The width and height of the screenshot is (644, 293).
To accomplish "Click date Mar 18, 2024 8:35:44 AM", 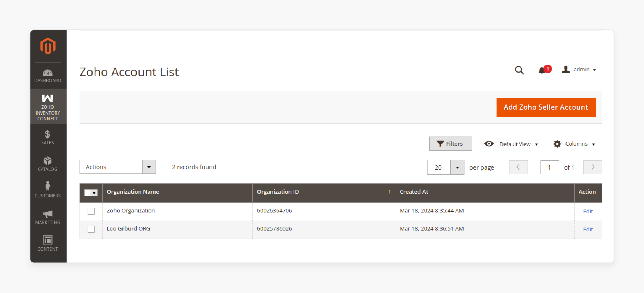I will pos(432,211).
